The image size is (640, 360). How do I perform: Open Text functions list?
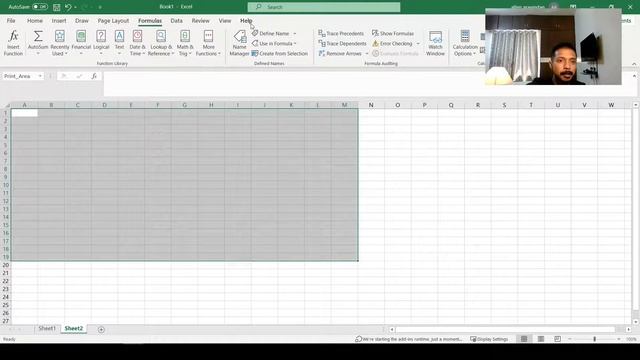(119, 43)
